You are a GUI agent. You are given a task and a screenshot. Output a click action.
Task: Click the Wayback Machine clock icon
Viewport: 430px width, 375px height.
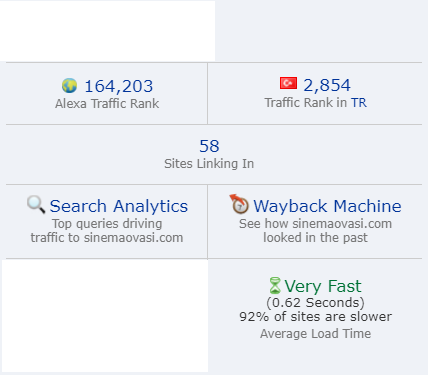pos(239,204)
